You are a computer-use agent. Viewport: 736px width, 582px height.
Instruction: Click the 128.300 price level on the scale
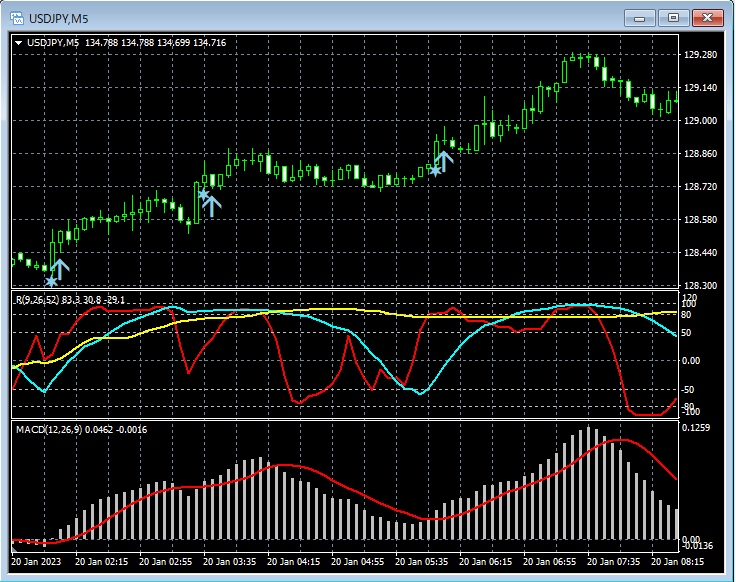click(700, 285)
